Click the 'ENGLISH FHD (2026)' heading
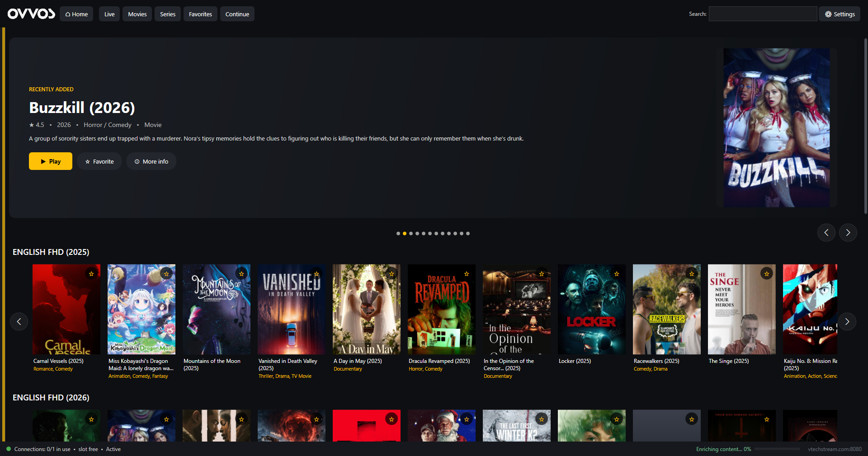868x456 pixels. coord(51,398)
